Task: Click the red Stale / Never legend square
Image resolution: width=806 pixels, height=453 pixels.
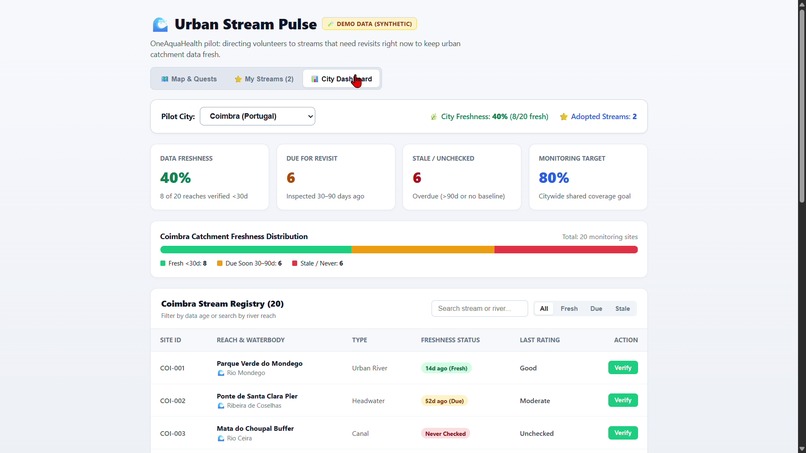Action: coord(295,263)
